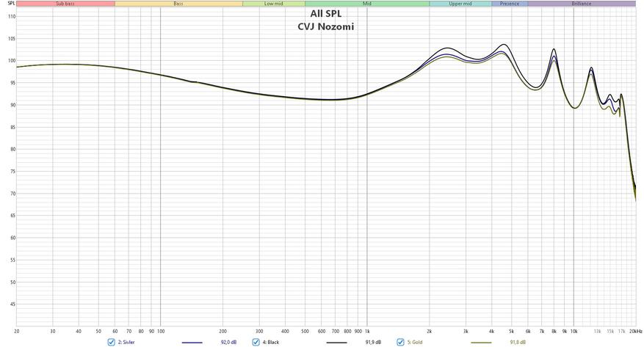The width and height of the screenshot is (644, 347).
Task: Click the 110 SPL axis value
Action: coord(12,17)
